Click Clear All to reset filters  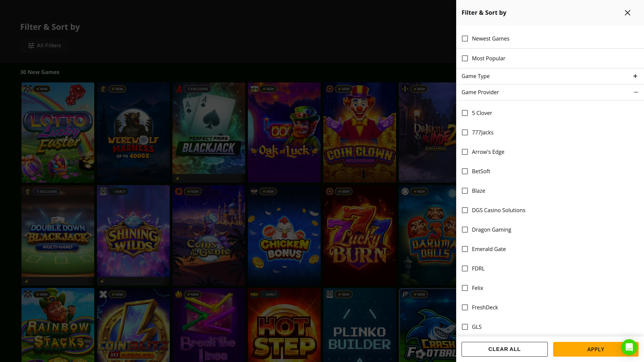[504, 349]
